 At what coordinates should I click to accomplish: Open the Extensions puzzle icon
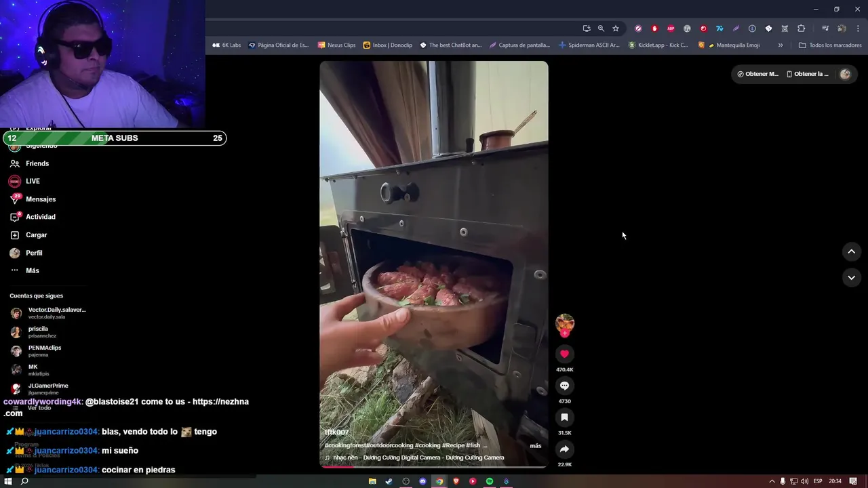pos(801,28)
